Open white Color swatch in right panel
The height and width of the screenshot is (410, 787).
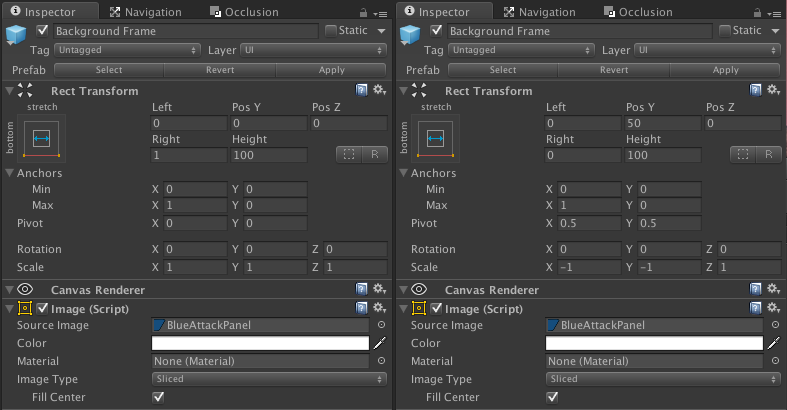point(654,343)
